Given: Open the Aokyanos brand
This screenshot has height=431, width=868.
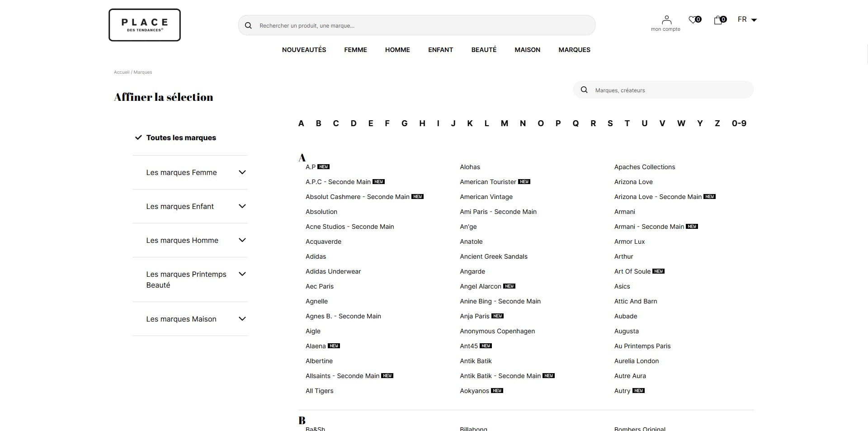Looking at the screenshot, I should coord(474,391).
